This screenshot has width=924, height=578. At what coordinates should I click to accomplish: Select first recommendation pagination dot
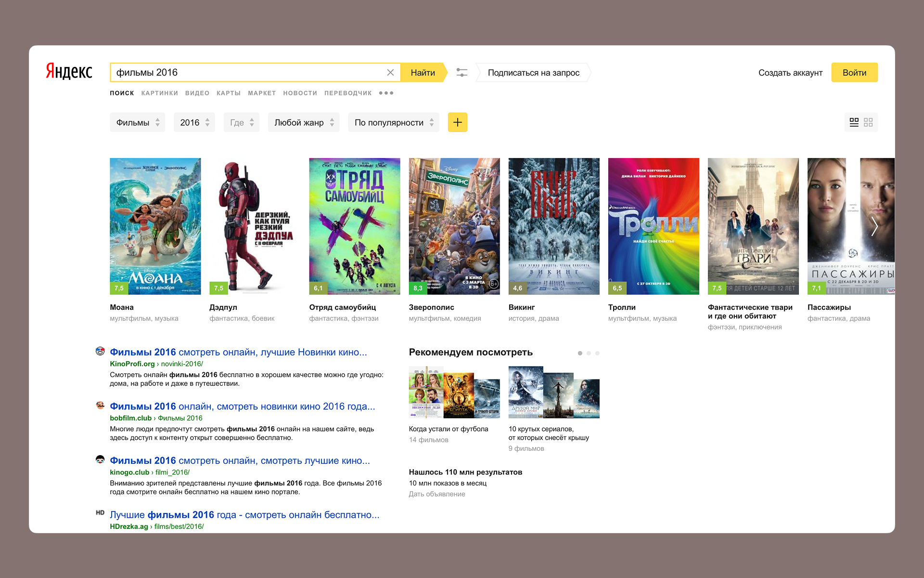click(580, 353)
